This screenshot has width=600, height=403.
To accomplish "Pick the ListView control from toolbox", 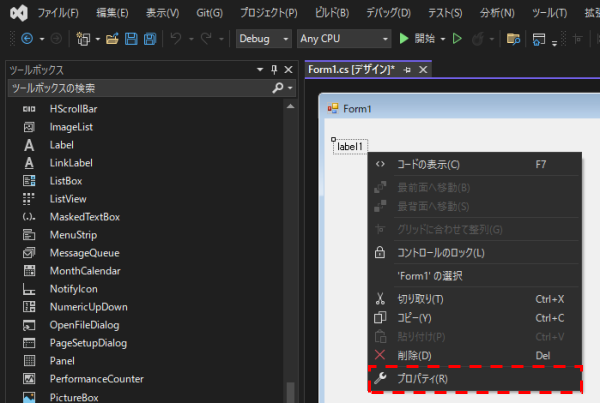I will coord(68,199).
